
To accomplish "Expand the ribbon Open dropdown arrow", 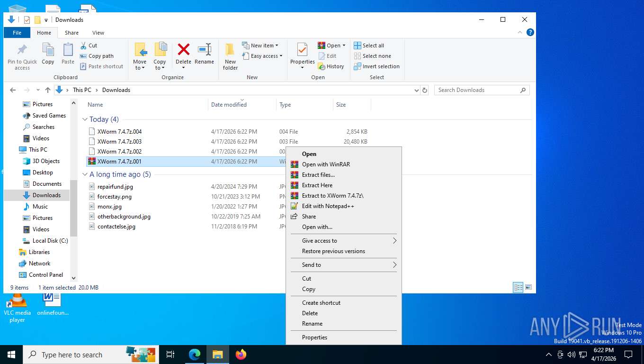I will [x=344, y=45].
